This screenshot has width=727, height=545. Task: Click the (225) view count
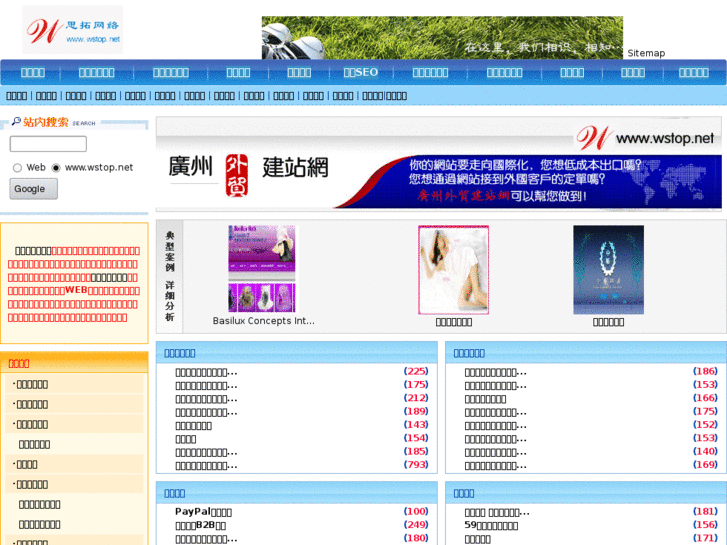point(416,371)
